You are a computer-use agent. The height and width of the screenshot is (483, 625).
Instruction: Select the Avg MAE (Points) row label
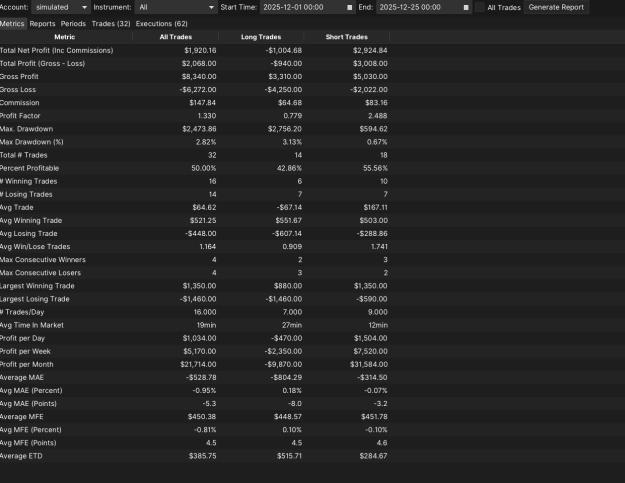pyautogui.click(x=28, y=404)
